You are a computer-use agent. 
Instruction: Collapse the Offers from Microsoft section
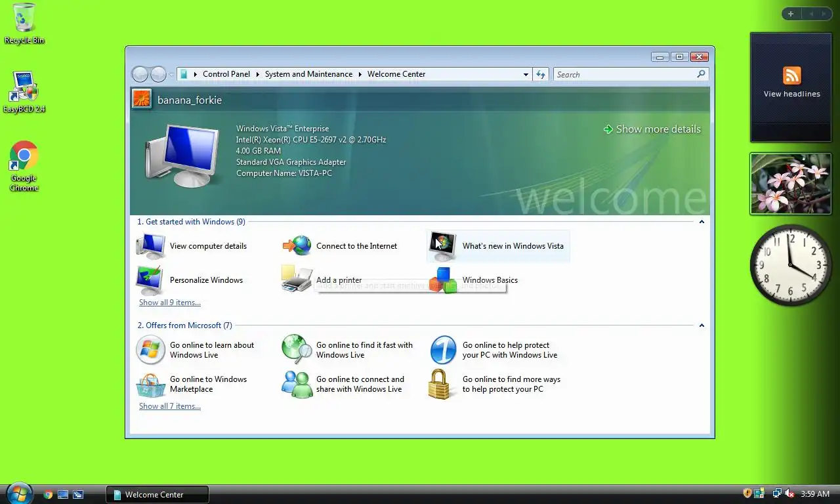coord(702,325)
